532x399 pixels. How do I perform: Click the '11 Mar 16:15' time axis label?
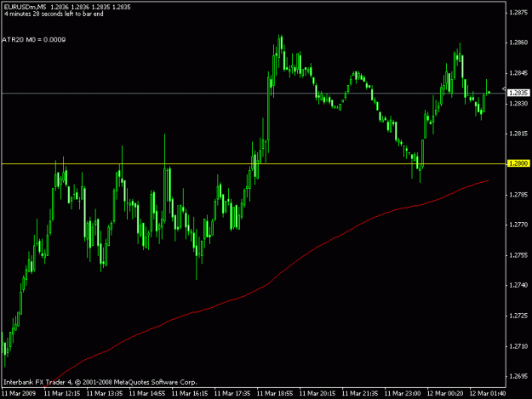(x=190, y=394)
